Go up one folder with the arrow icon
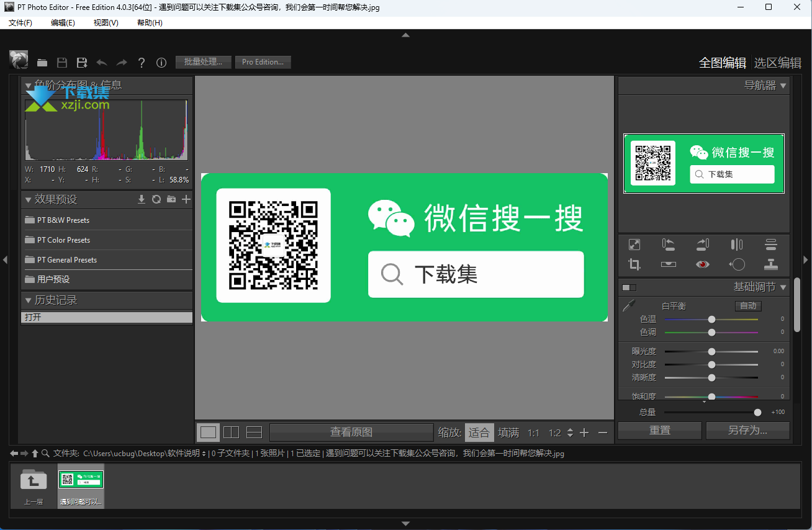 [x=35, y=454]
